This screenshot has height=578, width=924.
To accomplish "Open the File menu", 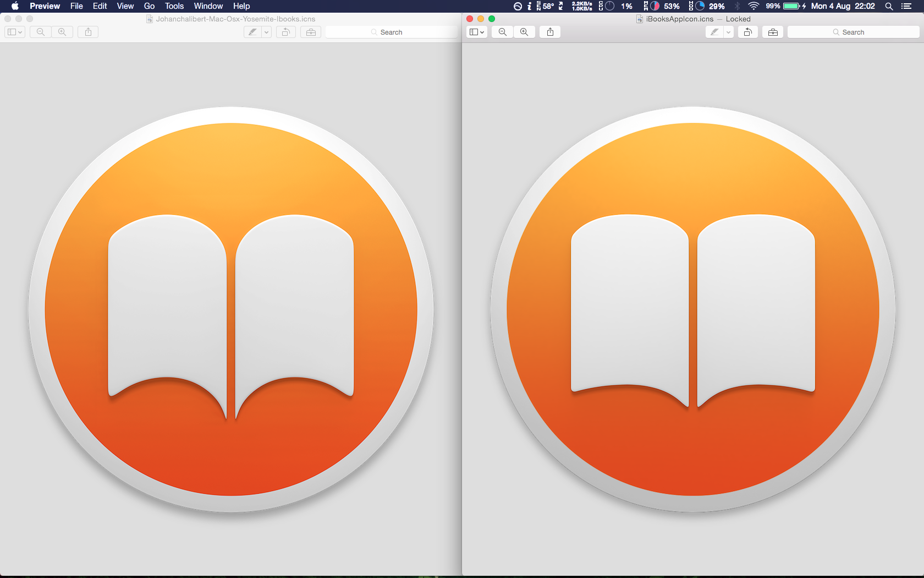I will pyautogui.click(x=76, y=6).
